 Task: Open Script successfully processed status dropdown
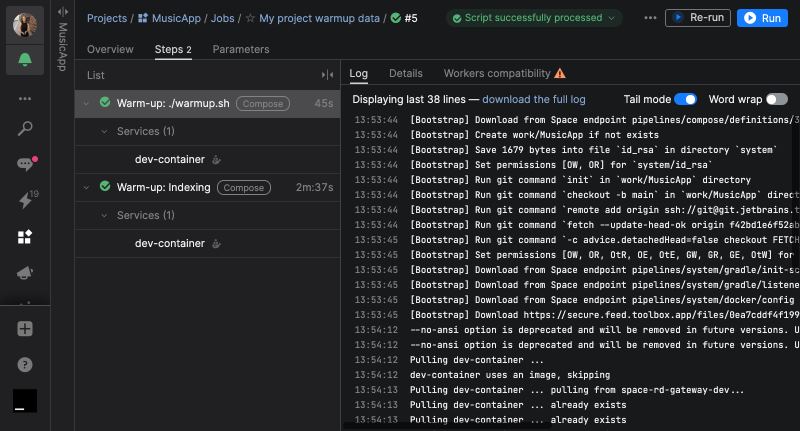[534, 18]
